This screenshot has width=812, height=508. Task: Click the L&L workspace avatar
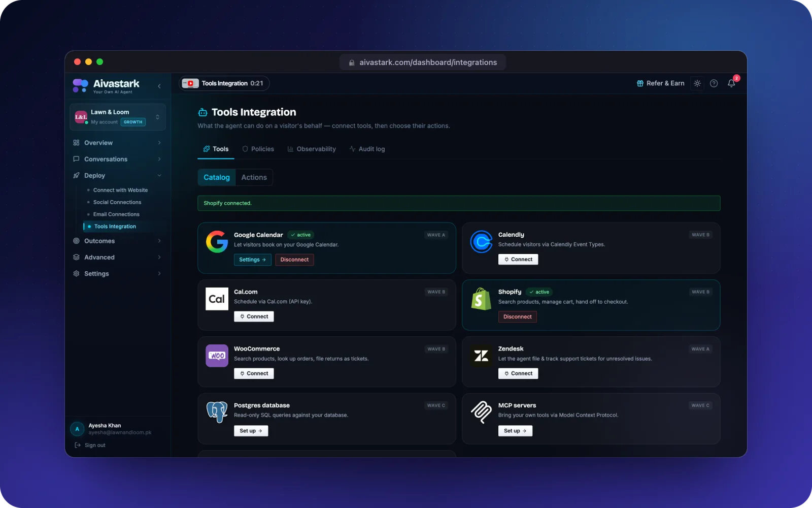[x=81, y=117]
